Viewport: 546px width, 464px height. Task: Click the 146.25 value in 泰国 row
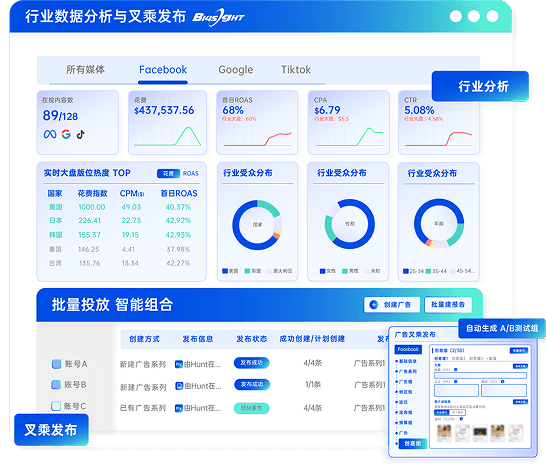(x=88, y=250)
